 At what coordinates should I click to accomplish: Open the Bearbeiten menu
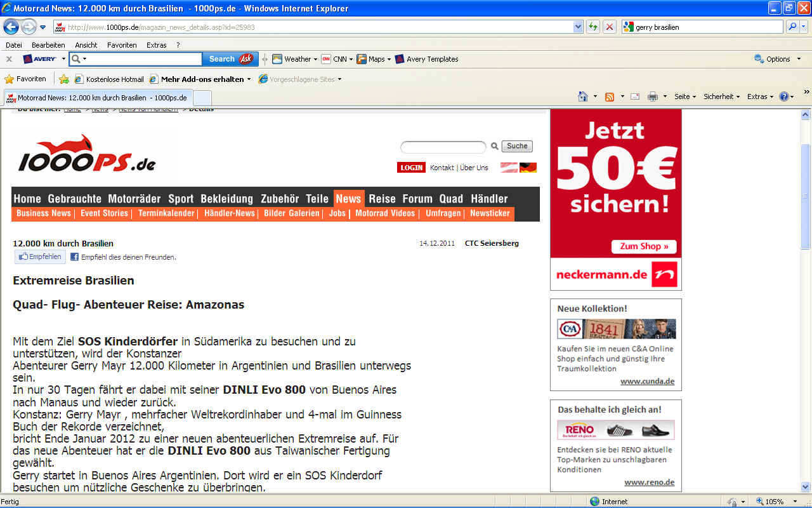[48, 45]
